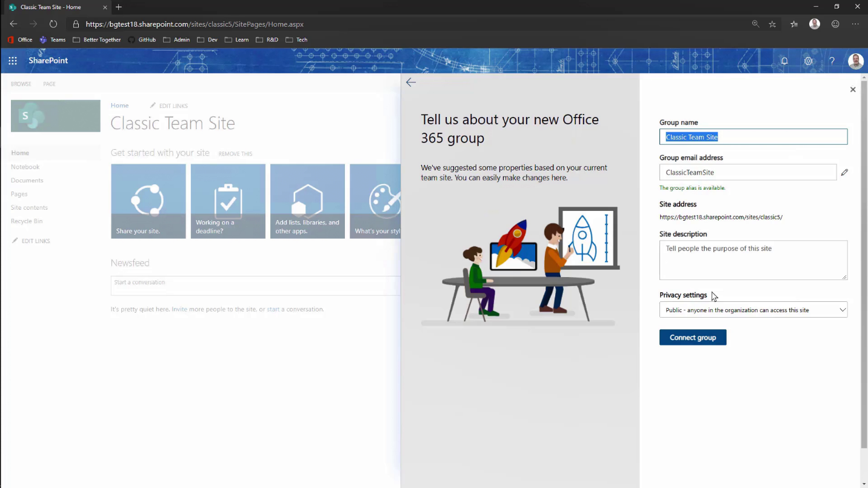868x488 pixels.
Task: Open Teams bookmark in favorites bar
Action: click(53, 40)
